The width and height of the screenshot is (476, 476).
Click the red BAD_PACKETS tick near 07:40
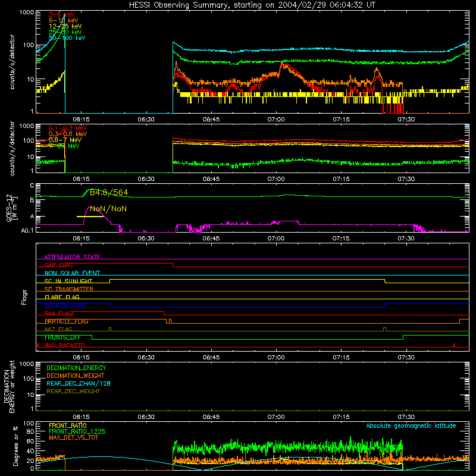(x=454, y=345)
